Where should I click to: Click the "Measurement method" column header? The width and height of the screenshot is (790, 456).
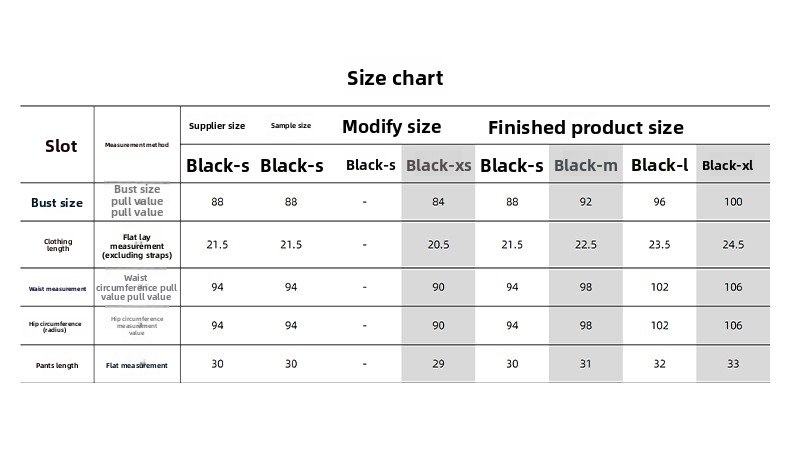tap(137, 146)
